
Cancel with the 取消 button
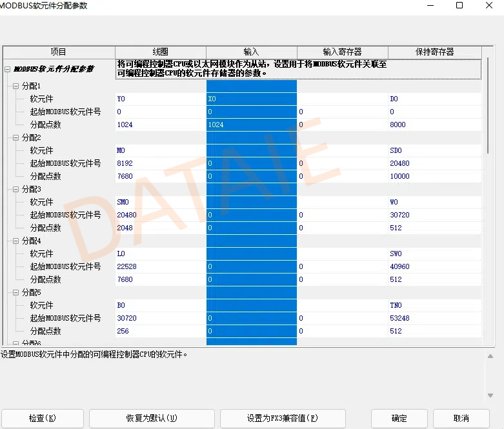tap(461, 418)
